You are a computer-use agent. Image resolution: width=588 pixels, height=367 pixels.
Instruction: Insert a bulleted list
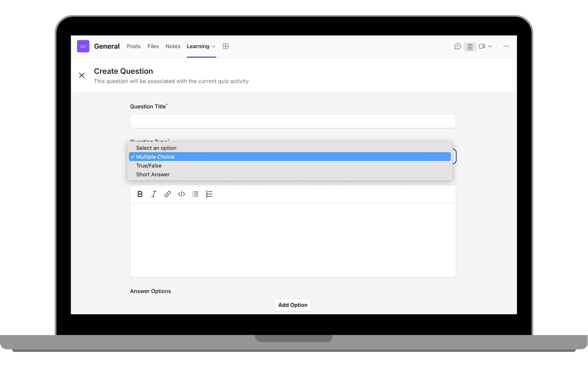tap(195, 194)
